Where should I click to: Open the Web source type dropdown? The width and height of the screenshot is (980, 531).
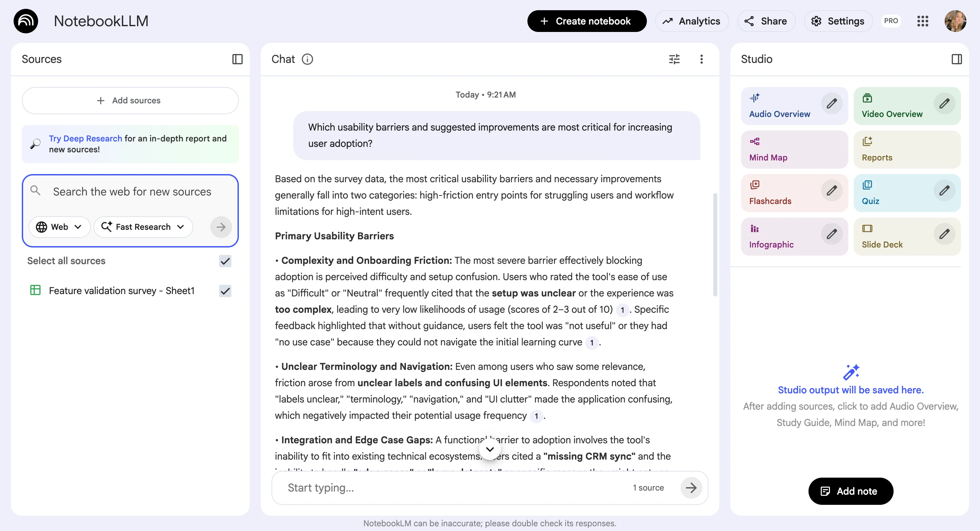(x=59, y=227)
